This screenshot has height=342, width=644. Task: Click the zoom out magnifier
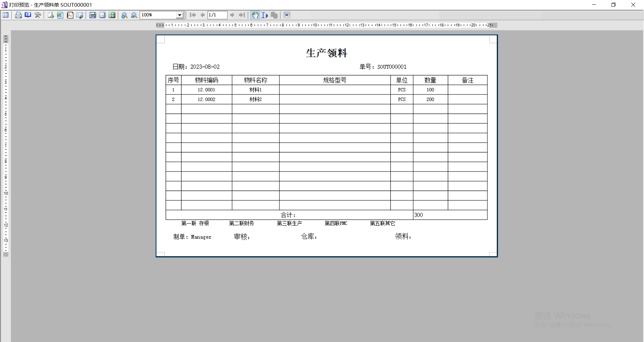pyautogui.click(x=134, y=15)
